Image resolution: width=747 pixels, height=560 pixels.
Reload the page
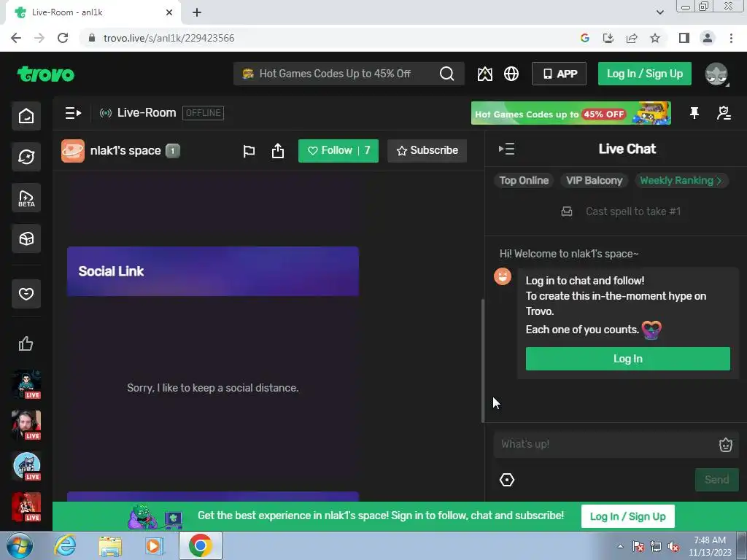point(63,38)
